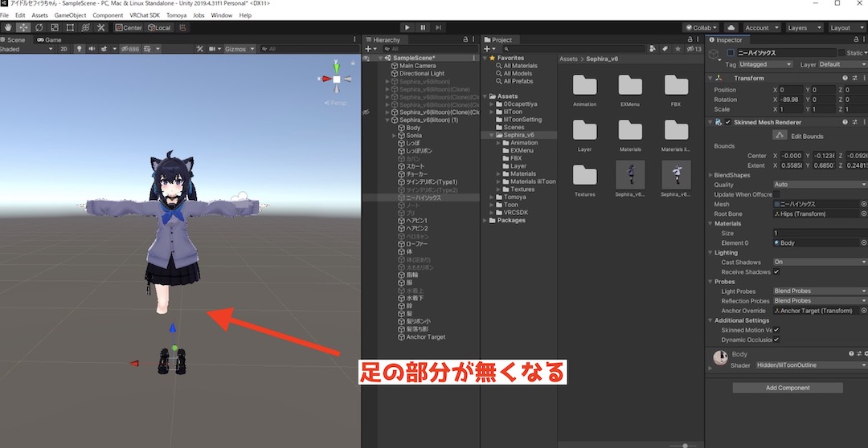Click search by type icon in Project

tap(653, 49)
